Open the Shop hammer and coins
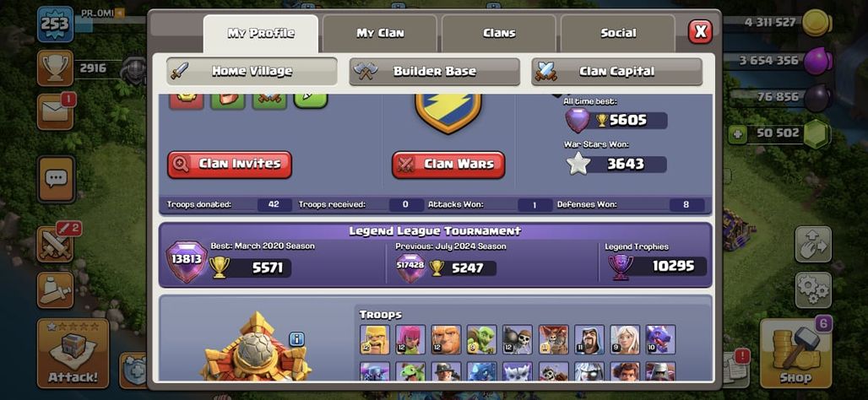Image resolution: width=868 pixels, height=400 pixels. coord(795,354)
